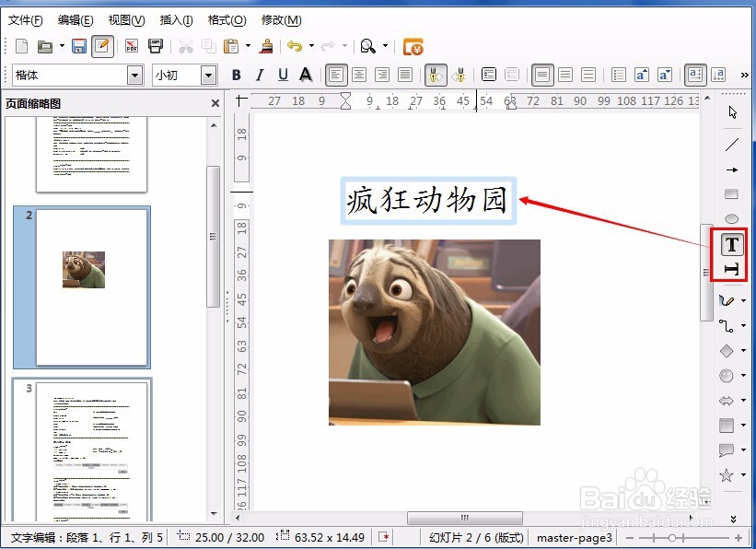Screen dimensions: 756x549
Task: Select the Symbol Shapes smiley tool
Action: [727, 375]
